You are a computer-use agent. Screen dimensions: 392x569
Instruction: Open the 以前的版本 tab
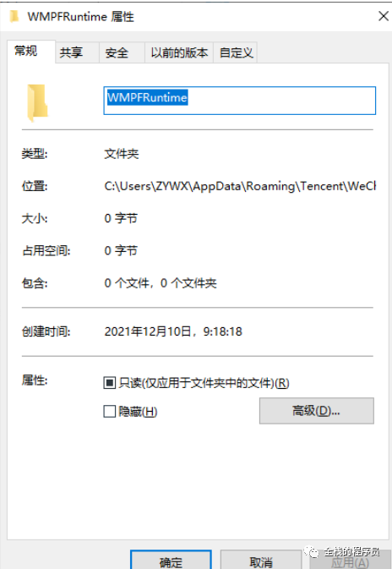pyautogui.click(x=179, y=52)
